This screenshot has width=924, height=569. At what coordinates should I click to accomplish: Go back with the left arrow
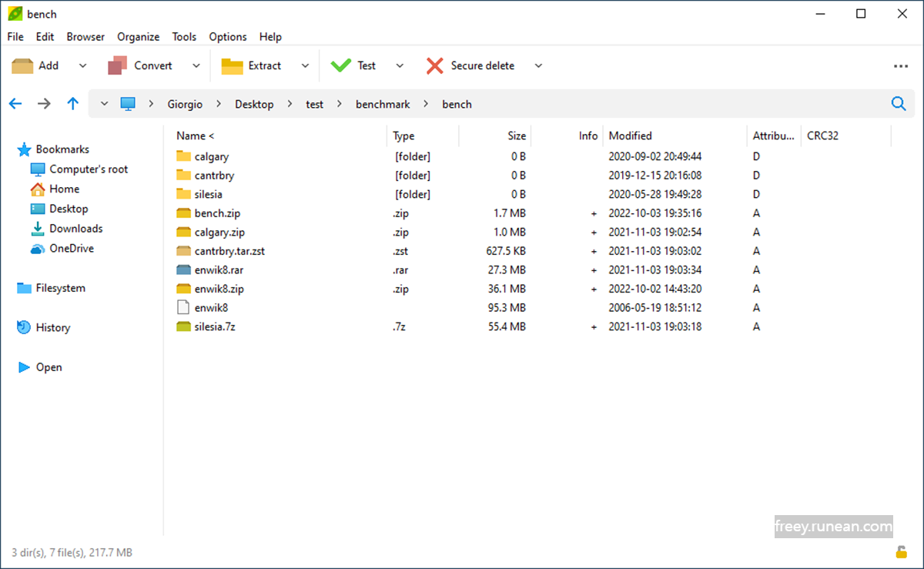(15, 104)
